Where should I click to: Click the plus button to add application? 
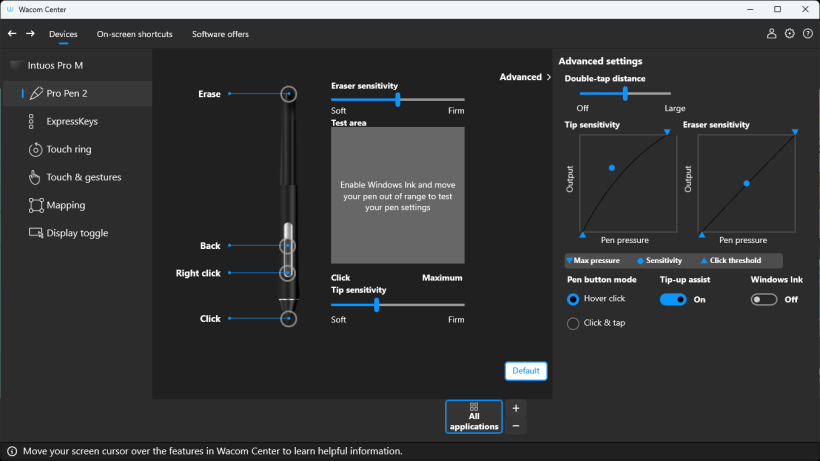(516, 408)
